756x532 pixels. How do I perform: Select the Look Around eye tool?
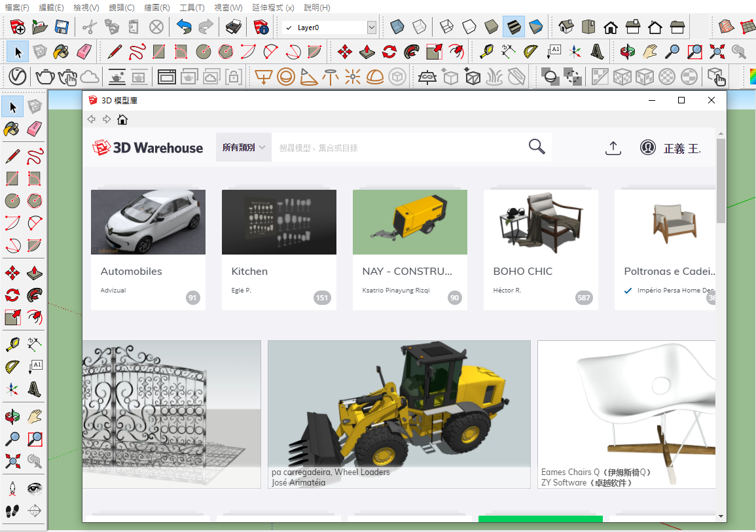[x=34, y=489]
